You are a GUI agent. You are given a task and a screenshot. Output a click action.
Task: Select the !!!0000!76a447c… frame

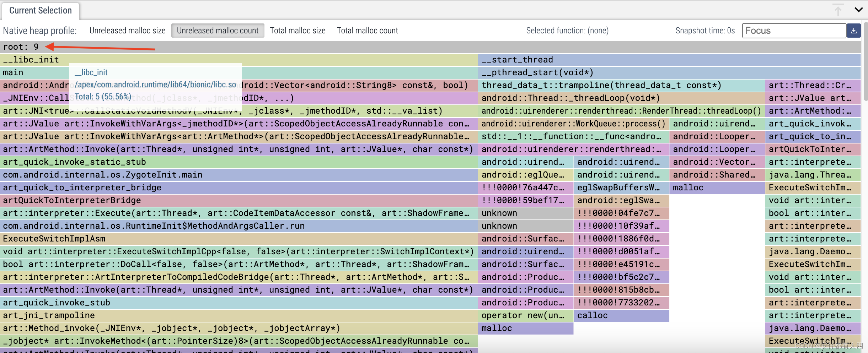click(526, 188)
